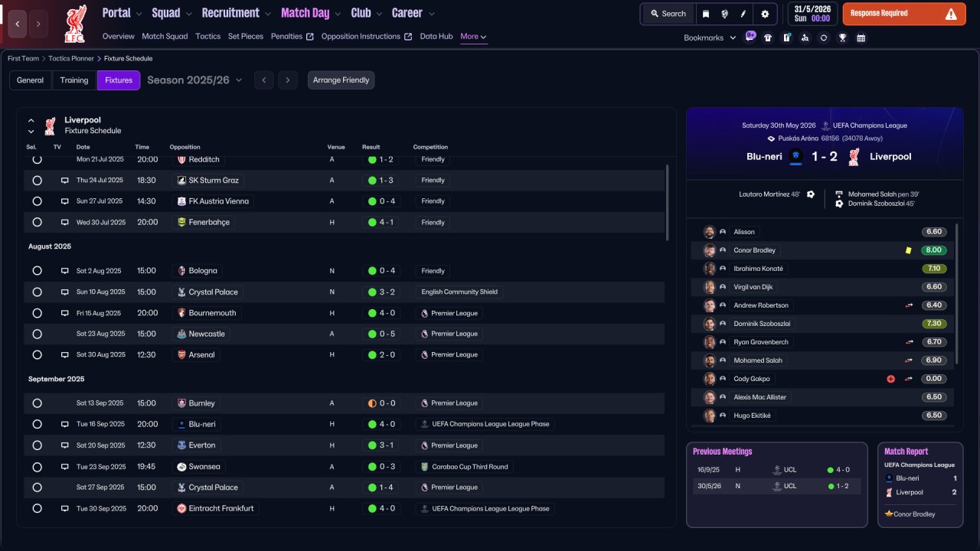The image size is (980, 551).
Task: Select the Crystal Palace Community Shield radio
Action: click(37, 292)
